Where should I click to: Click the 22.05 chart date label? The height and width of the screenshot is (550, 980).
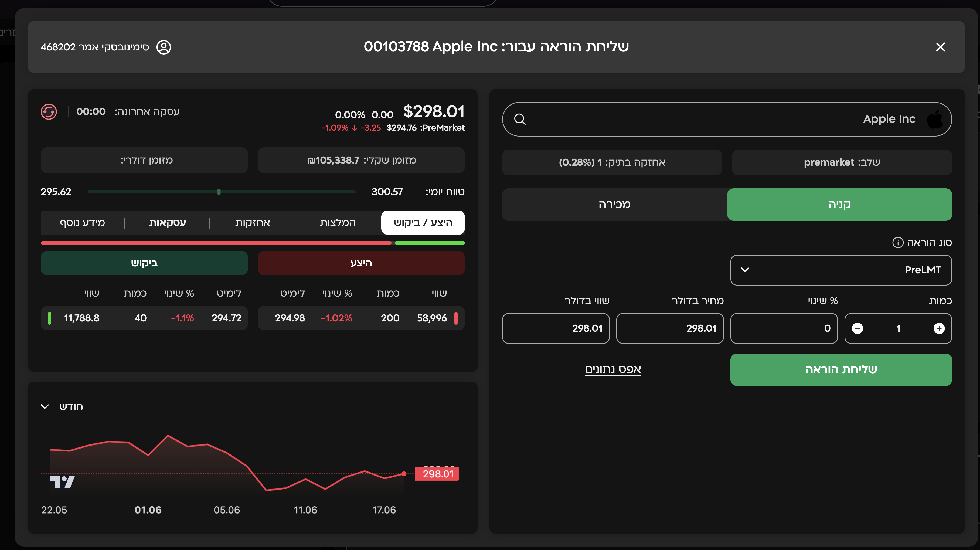(54, 510)
